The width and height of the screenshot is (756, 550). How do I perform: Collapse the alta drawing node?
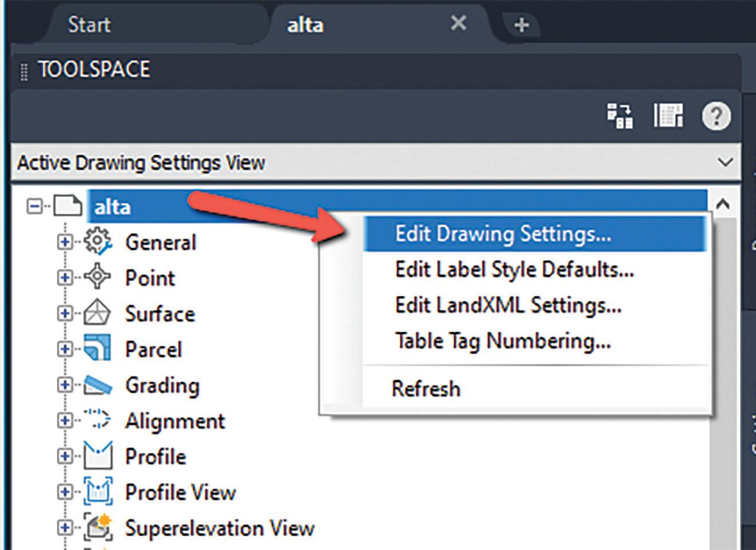click(34, 206)
